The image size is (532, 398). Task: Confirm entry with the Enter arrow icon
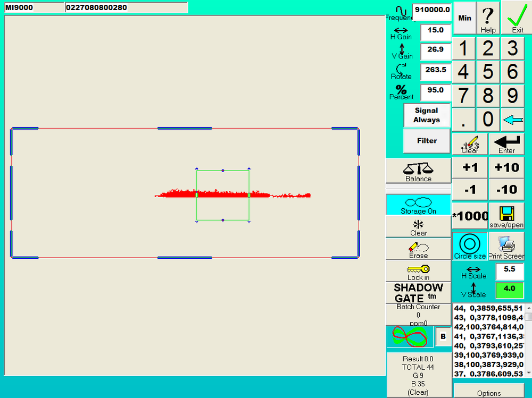coord(506,142)
